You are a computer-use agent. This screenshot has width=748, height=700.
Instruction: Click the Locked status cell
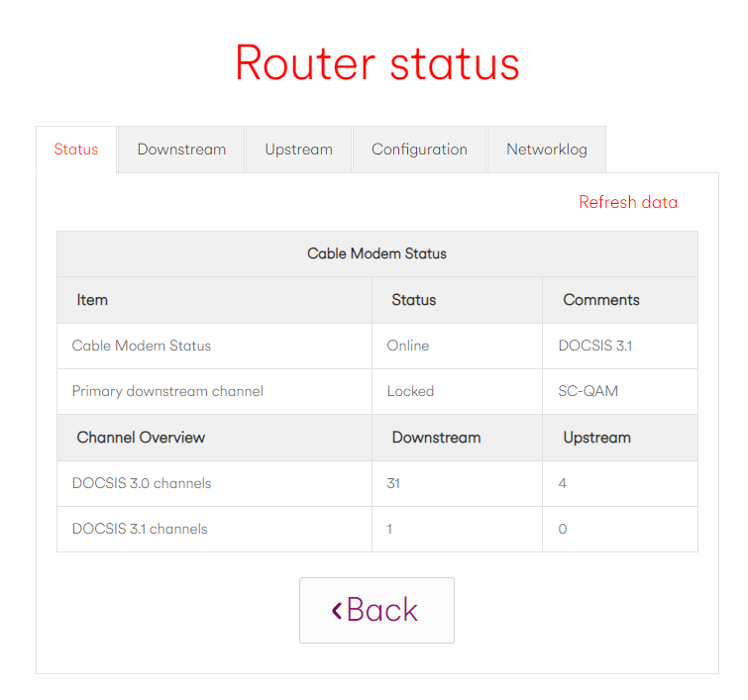click(x=410, y=391)
